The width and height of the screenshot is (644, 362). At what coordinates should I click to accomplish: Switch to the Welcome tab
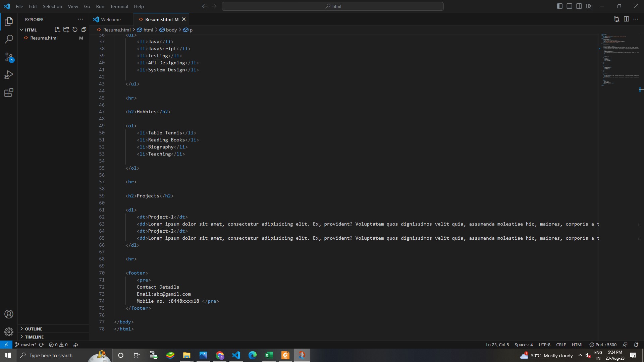pyautogui.click(x=110, y=19)
